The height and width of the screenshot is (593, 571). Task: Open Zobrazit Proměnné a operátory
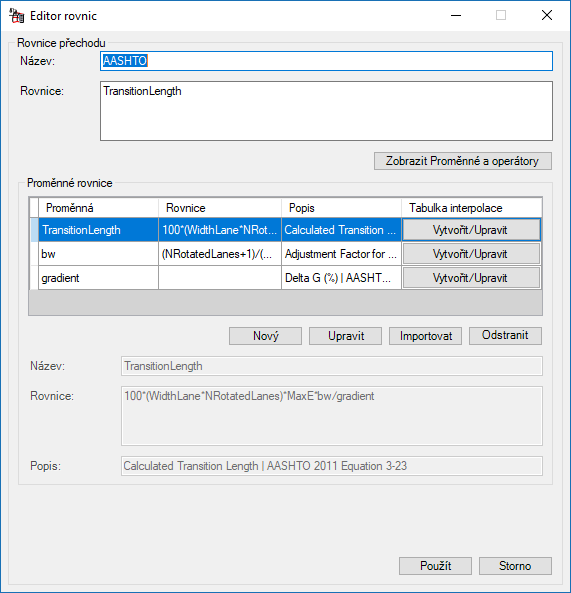463,161
